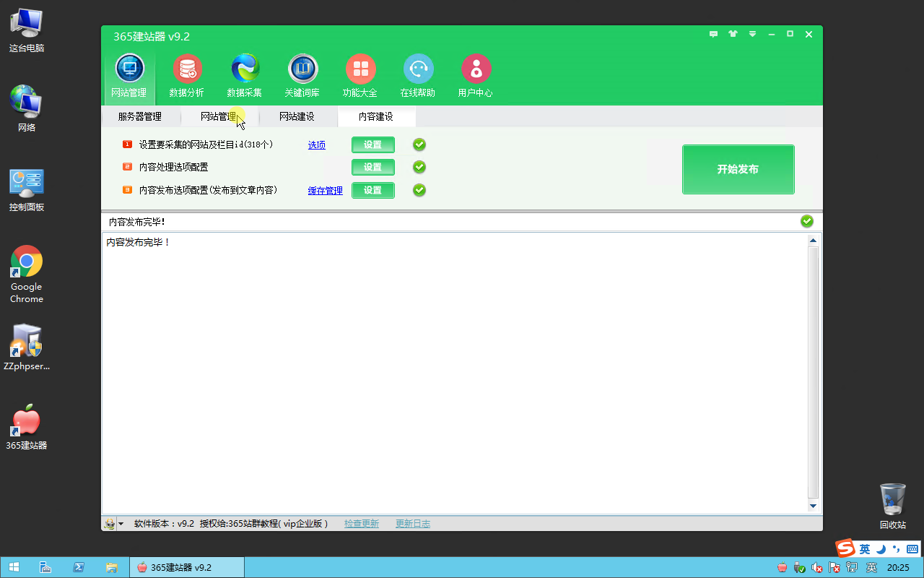The height and width of the screenshot is (578, 924).
Task: Open the 用户中心 module
Action: [x=476, y=76]
